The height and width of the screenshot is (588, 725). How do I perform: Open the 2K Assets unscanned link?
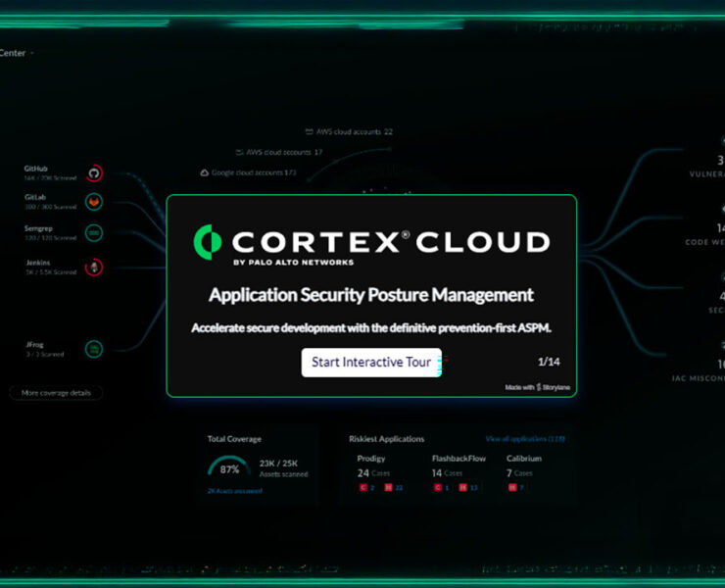pos(235,491)
